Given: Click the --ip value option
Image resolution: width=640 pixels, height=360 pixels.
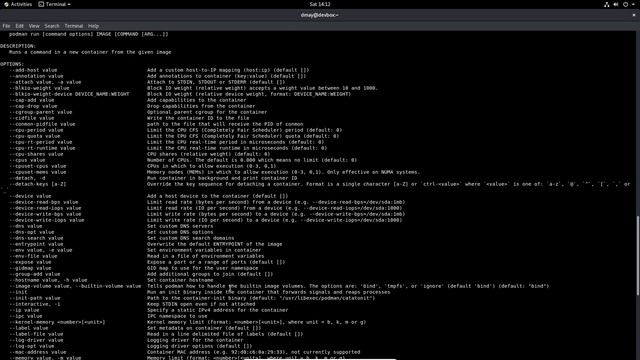Looking at the screenshot, I should click(x=24, y=310).
